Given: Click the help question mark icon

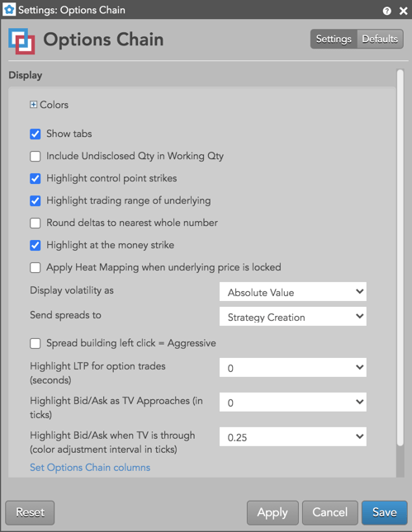Looking at the screenshot, I should point(386,11).
